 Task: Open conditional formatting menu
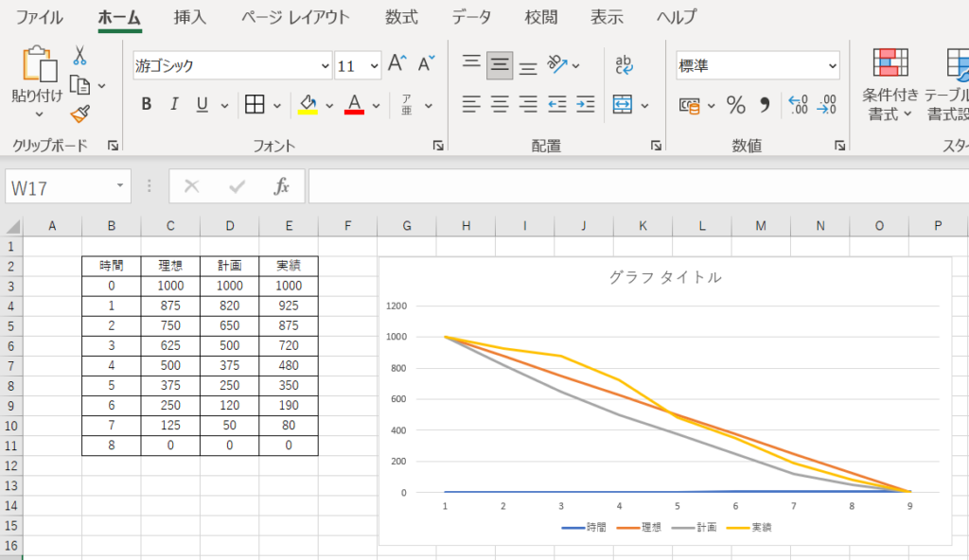(x=890, y=83)
